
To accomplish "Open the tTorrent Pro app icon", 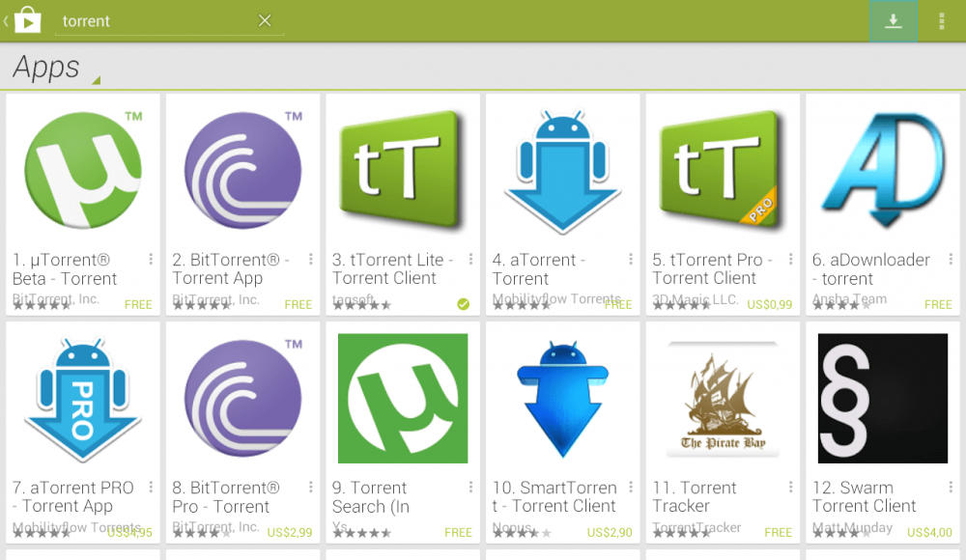I will click(723, 170).
